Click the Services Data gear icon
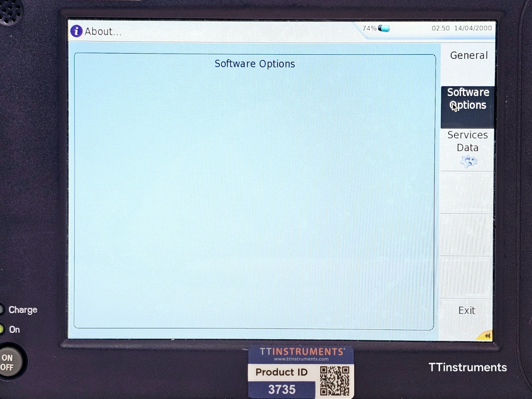Screen dimensions: 532x399 point(468,162)
